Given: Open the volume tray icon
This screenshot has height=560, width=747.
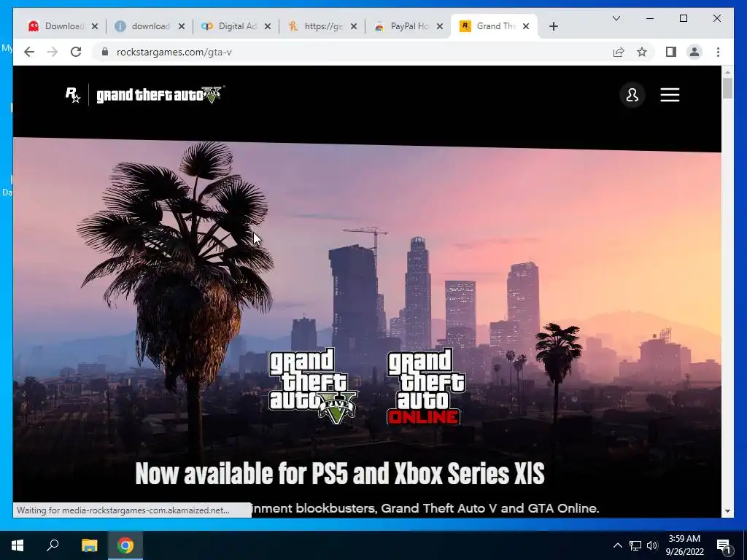Looking at the screenshot, I should tap(652, 545).
